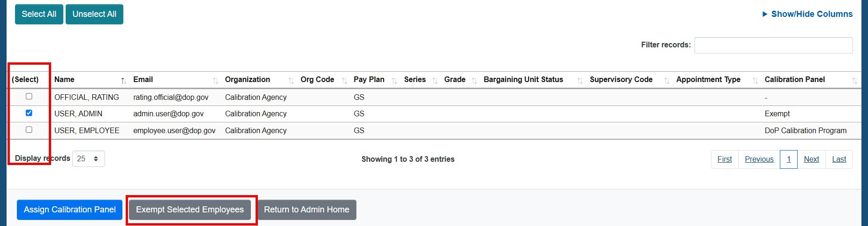The width and height of the screenshot is (868, 226).
Task: Go to the Next page
Action: 811,159
